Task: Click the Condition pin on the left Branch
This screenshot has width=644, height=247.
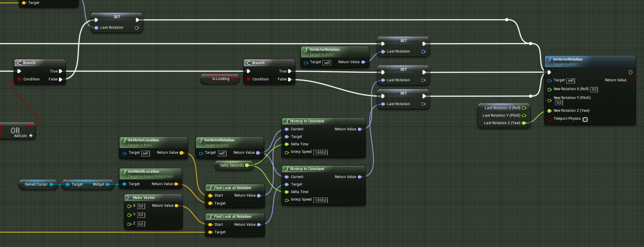Action: (x=19, y=80)
